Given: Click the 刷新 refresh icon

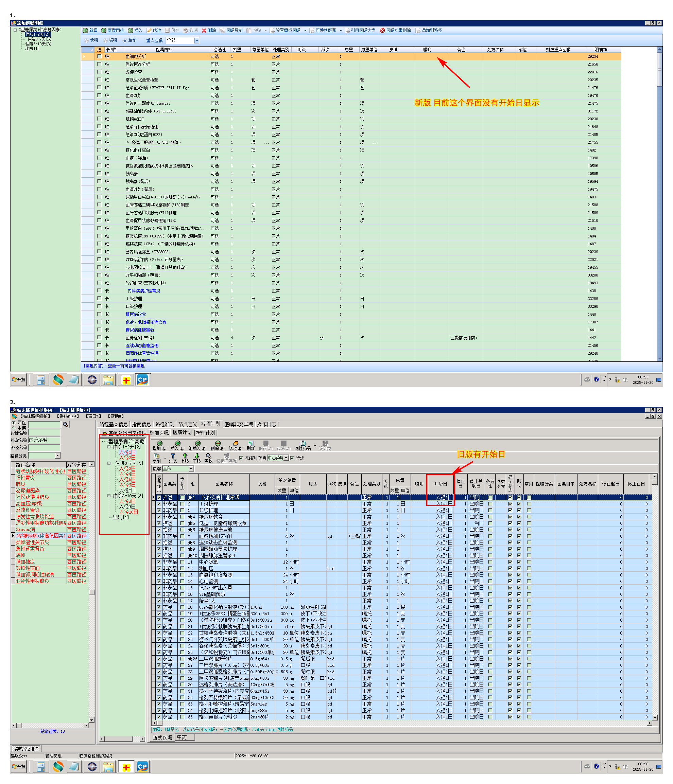Looking at the screenshot, I should point(251,443).
